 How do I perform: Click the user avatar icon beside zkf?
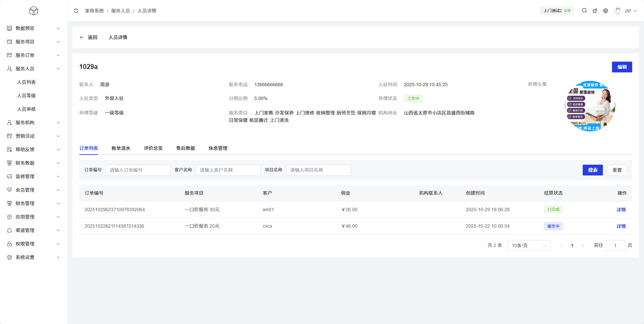pyautogui.click(x=618, y=11)
